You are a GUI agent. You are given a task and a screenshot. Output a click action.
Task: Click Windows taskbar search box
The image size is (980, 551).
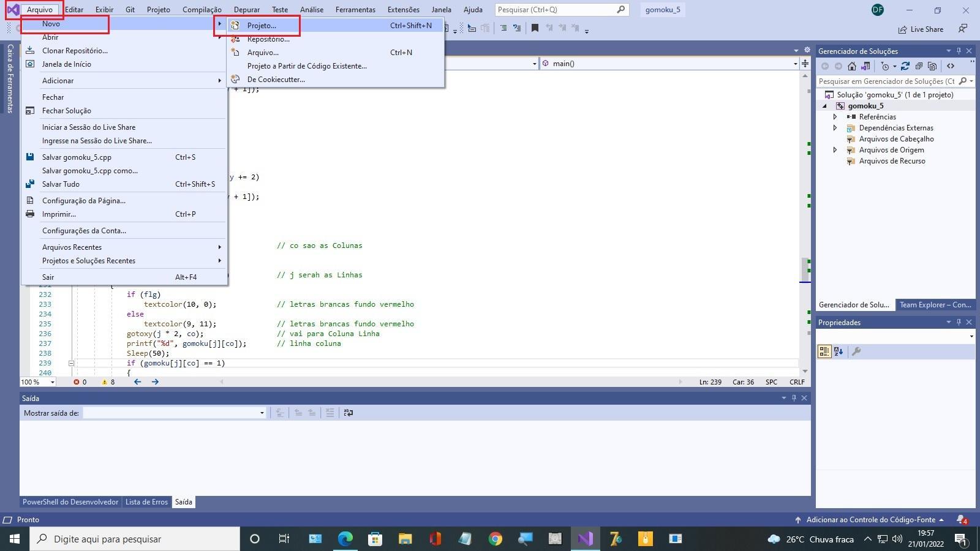[x=135, y=539]
